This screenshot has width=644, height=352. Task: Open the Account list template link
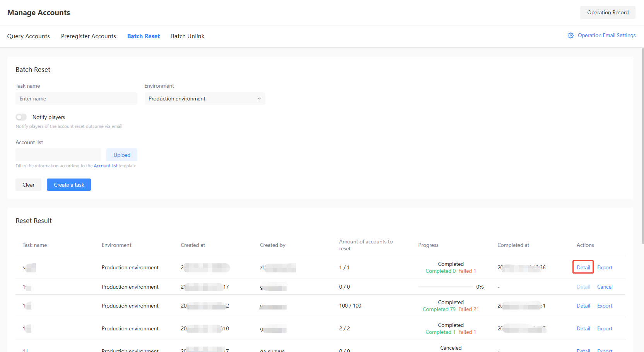click(x=106, y=166)
